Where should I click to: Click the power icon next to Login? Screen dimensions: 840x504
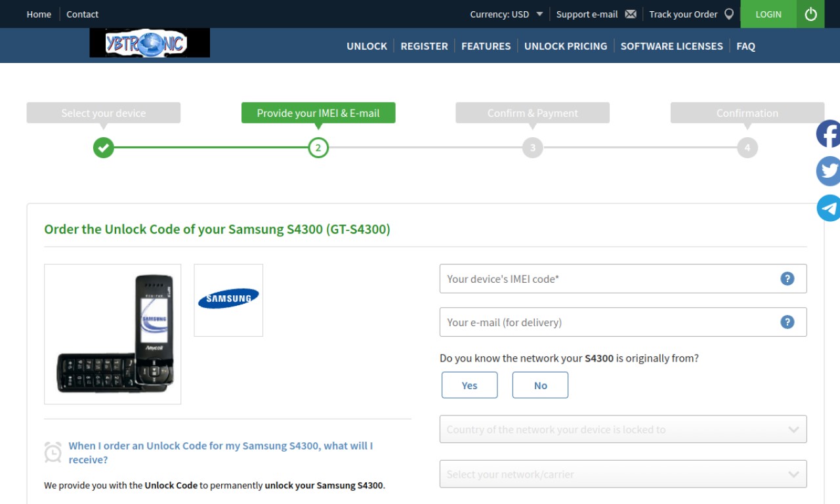(x=810, y=14)
